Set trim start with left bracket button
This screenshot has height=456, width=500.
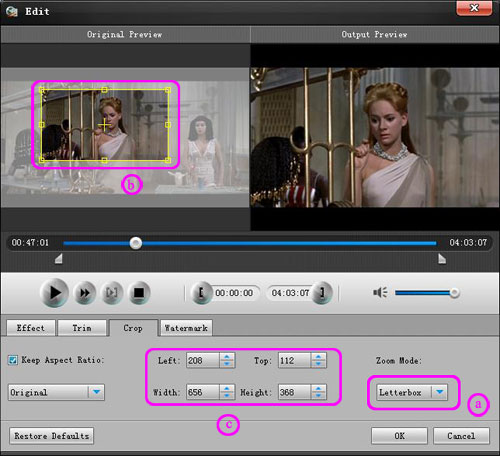coord(201,293)
